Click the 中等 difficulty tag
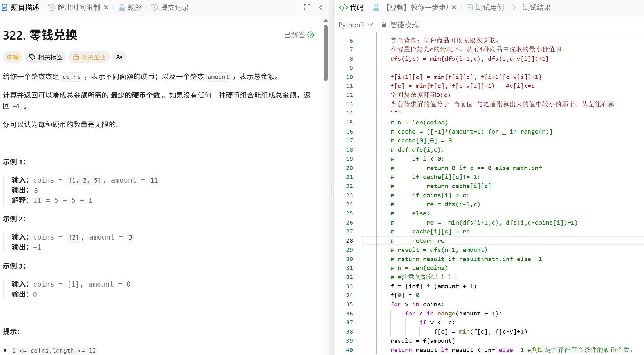Viewport: 644px width, 355px height. [x=13, y=57]
